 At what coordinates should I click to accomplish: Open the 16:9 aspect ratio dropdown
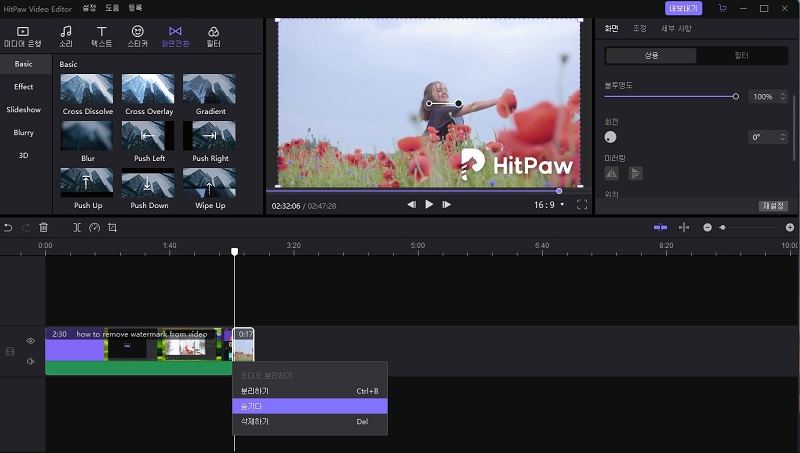coord(549,204)
